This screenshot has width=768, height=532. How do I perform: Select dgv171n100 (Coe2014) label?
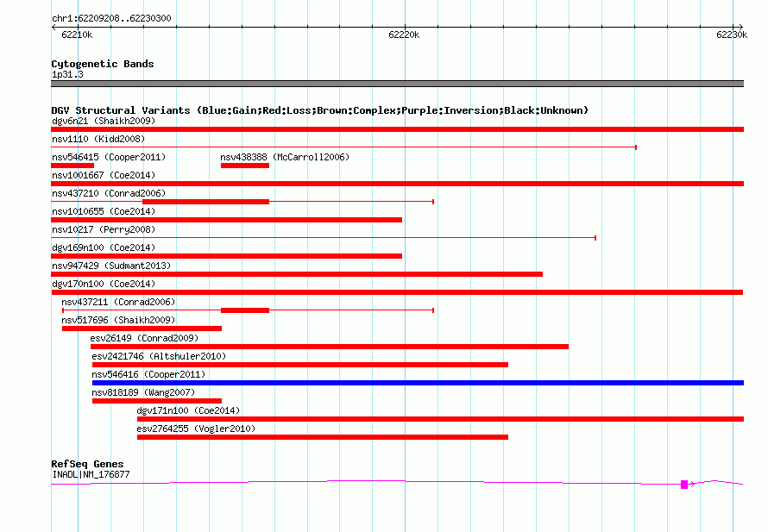coord(188,410)
